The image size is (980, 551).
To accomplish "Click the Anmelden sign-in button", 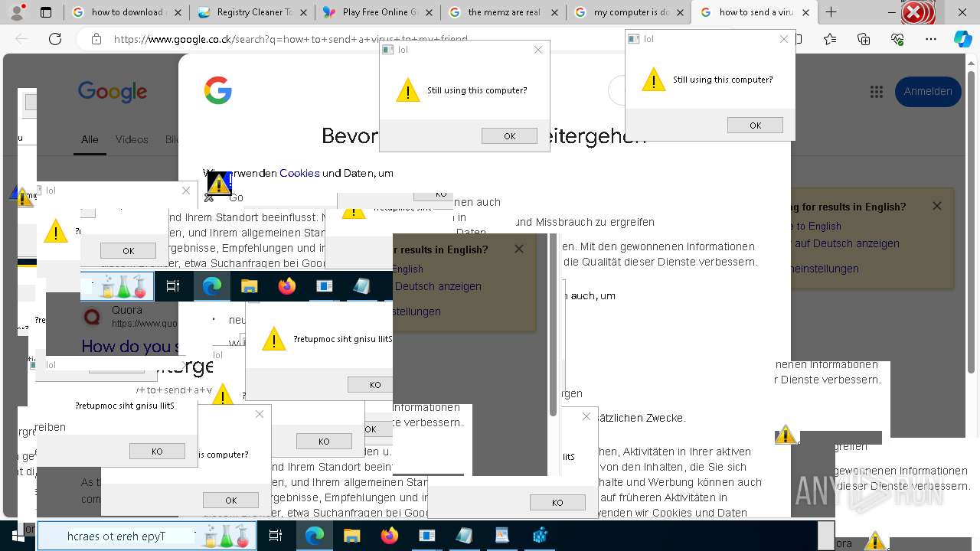I will 928,92.
